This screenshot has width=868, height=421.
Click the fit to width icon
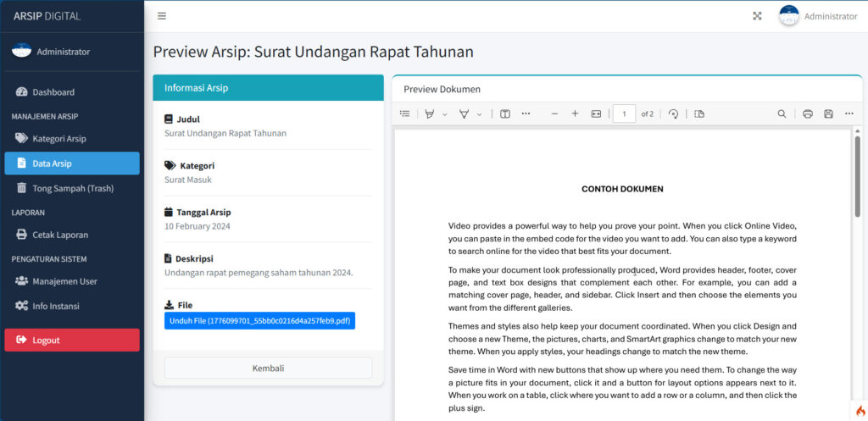(596, 114)
